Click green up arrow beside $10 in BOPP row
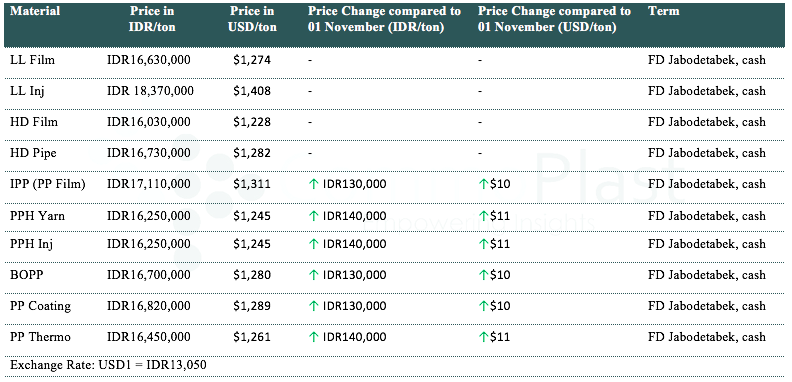Screen dimensions: 792x382 click(483, 275)
